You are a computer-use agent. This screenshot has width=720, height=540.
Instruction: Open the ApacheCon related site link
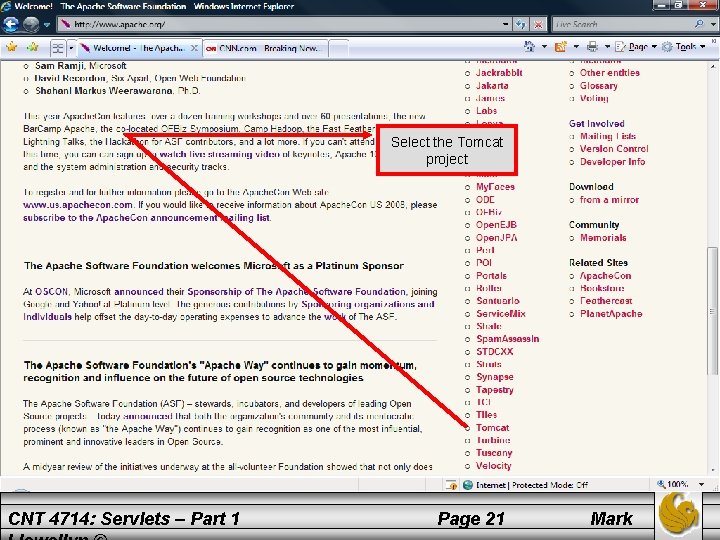pos(605,276)
